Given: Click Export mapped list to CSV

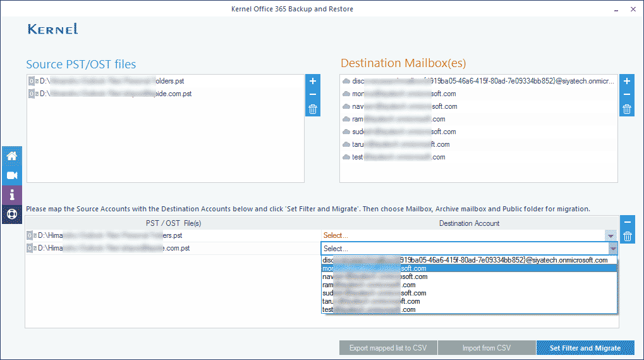Looking at the screenshot, I should tap(388, 348).
